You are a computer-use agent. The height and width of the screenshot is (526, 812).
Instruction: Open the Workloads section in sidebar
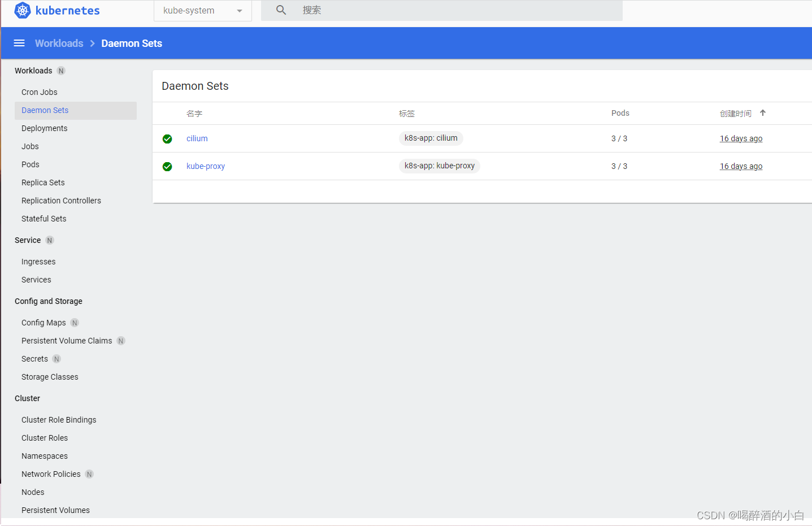pos(33,71)
